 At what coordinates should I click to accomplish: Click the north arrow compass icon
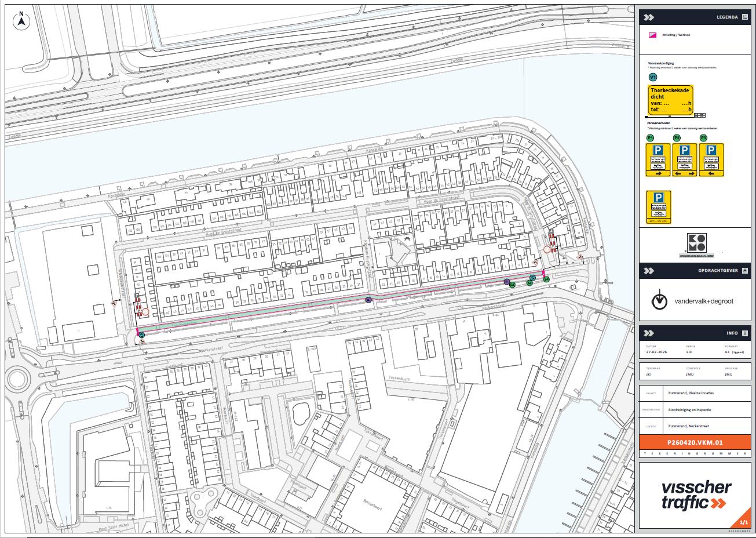pos(21,21)
